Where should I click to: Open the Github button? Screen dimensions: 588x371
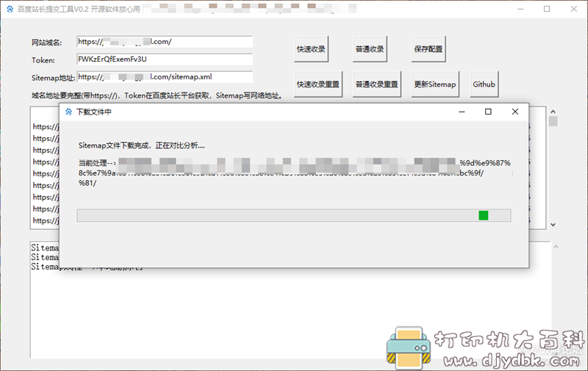coord(484,84)
